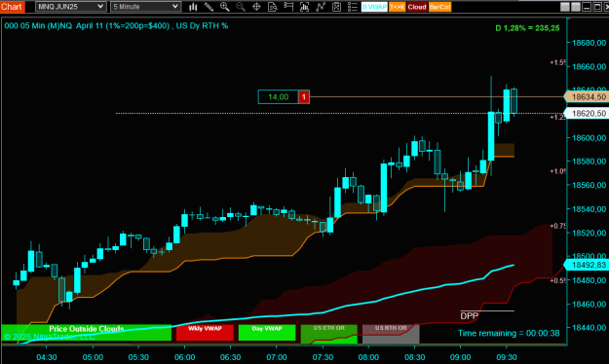Open the chart style bar type icon
Screen dimensions: 609x364
pyautogui.click(x=193, y=7)
